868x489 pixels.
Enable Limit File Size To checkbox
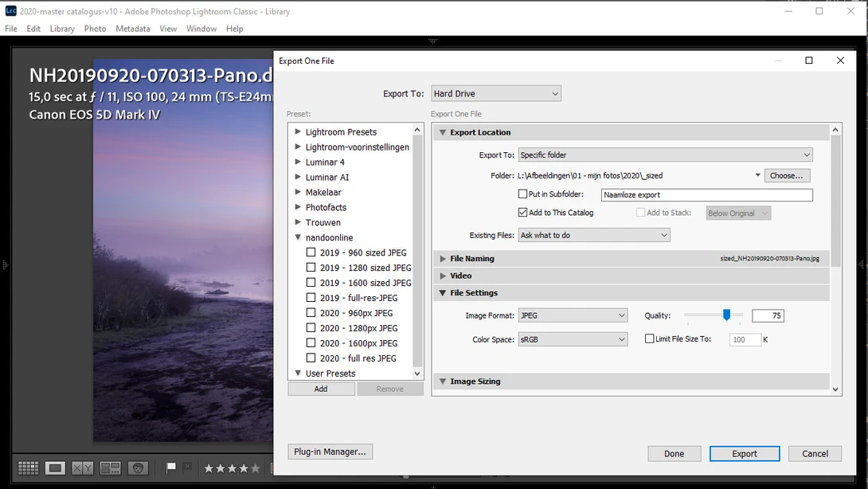tap(649, 338)
